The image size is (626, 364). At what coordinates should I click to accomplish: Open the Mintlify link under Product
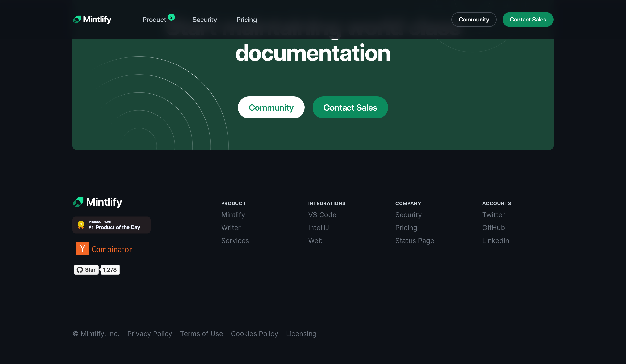(233, 215)
